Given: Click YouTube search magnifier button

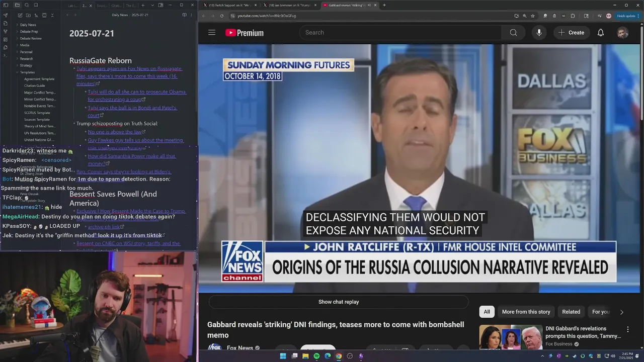Looking at the screenshot, I should click(513, 33).
